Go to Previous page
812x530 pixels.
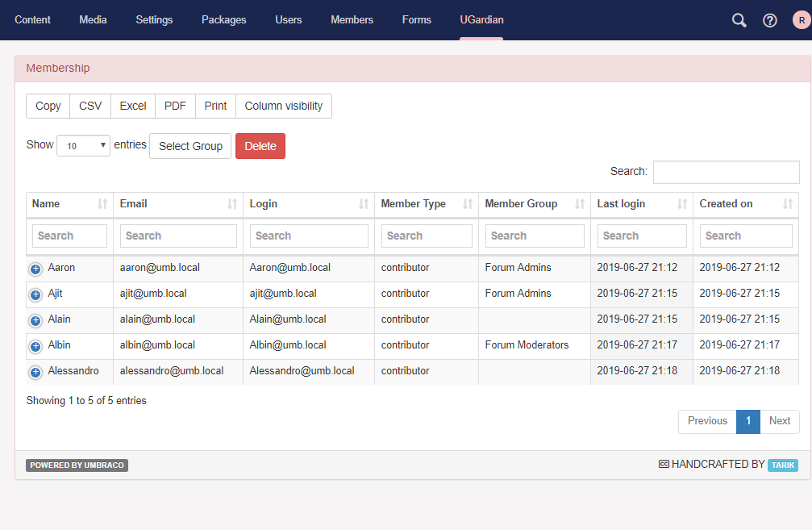[x=707, y=421]
